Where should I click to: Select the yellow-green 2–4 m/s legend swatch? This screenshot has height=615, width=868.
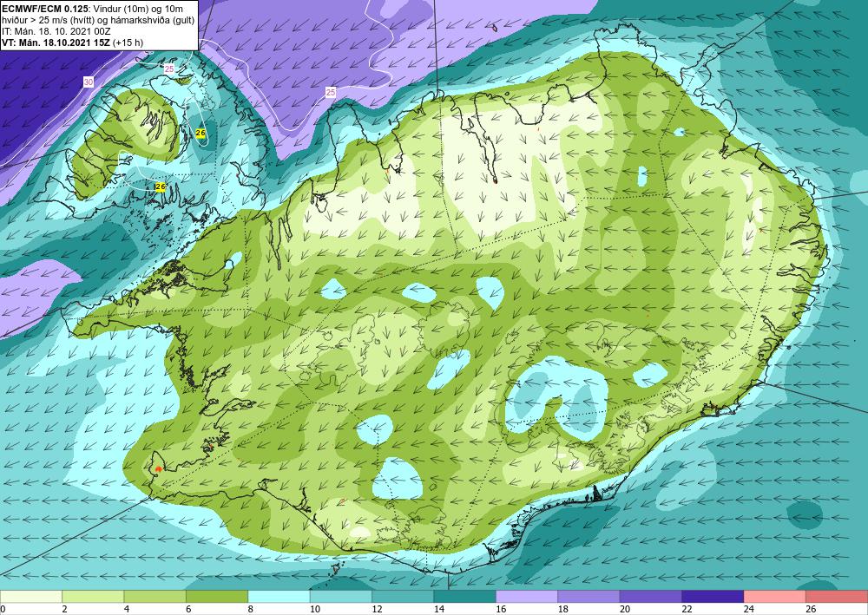[93, 597]
